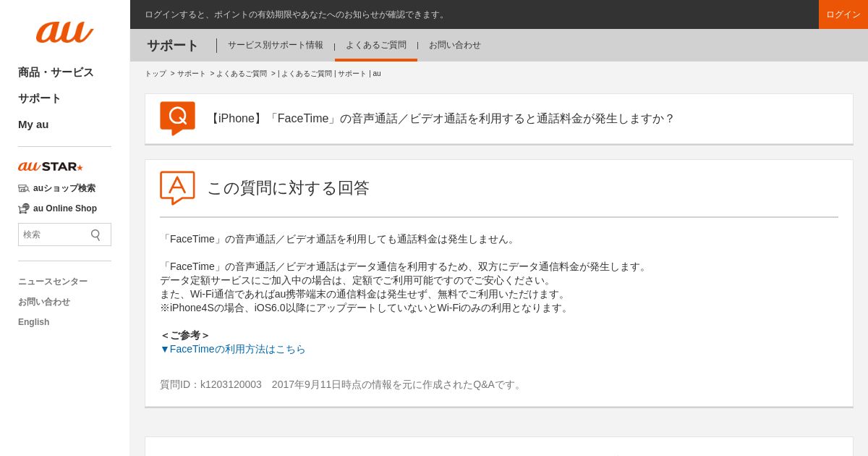Select the お問い合わせ tab in support nav

(x=455, y=45)
